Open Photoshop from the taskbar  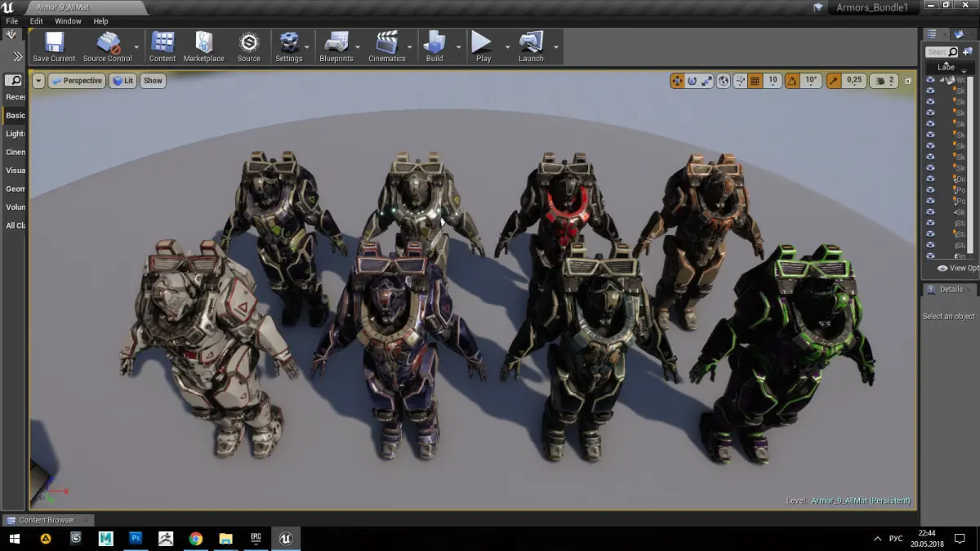click(136, 539)
